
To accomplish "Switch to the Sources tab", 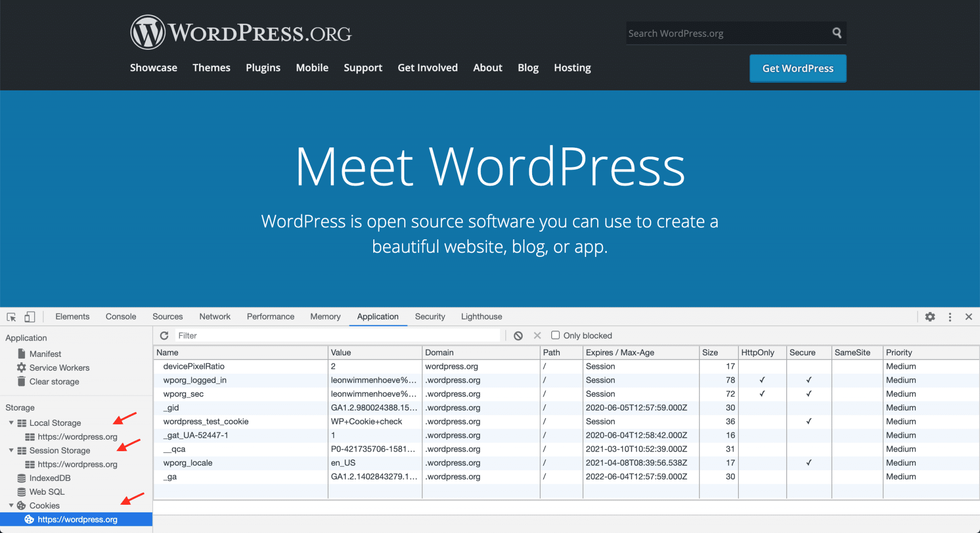I will (167, 317).
